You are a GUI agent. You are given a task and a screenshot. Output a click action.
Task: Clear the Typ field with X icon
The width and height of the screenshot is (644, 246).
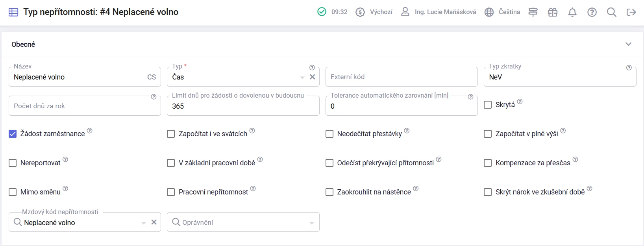[313, 77]
